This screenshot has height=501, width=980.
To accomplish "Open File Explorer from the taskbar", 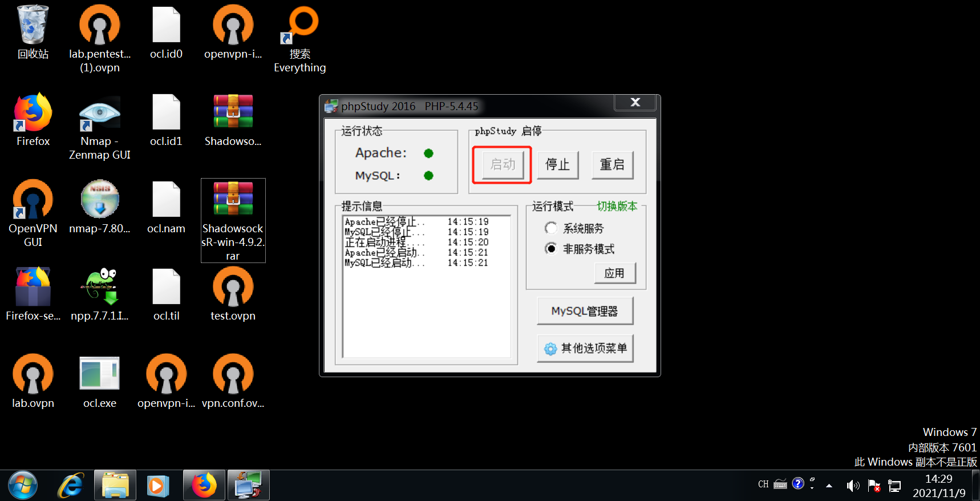I will tap(115, 486).
